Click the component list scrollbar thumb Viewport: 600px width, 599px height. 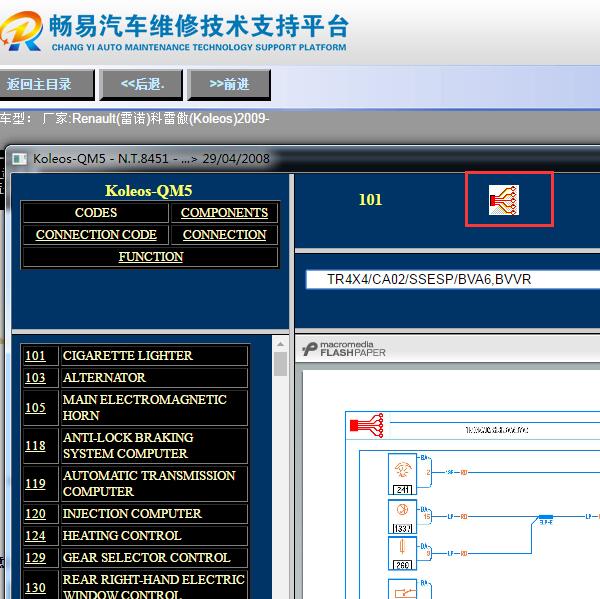pos(280,364)
